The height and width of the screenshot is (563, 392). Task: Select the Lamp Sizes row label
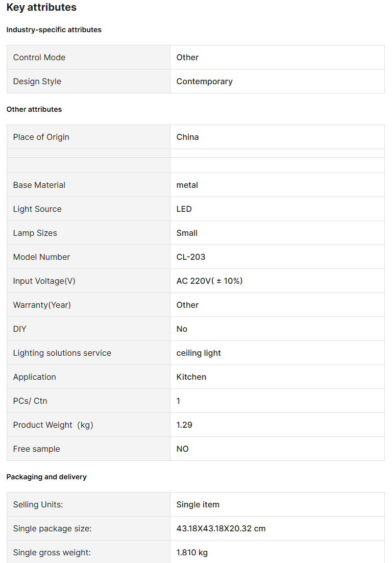click(x=35, y=233)
